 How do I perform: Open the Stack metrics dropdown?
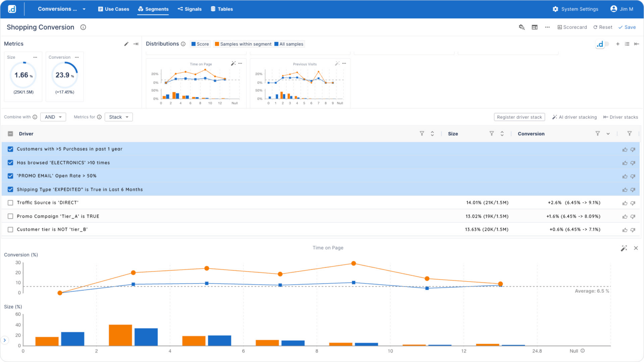(x=119, y=117)
